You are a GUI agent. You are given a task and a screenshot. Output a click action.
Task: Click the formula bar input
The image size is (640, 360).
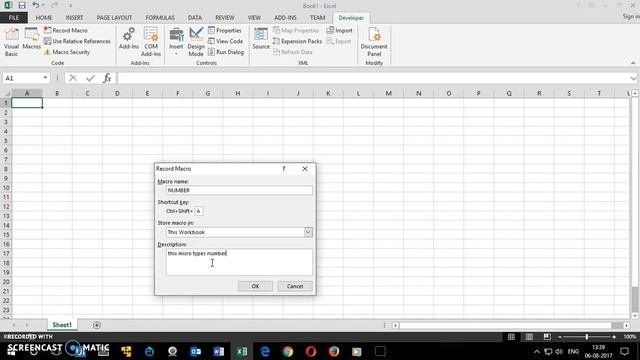pyautogui.click(x=373, y=78)
